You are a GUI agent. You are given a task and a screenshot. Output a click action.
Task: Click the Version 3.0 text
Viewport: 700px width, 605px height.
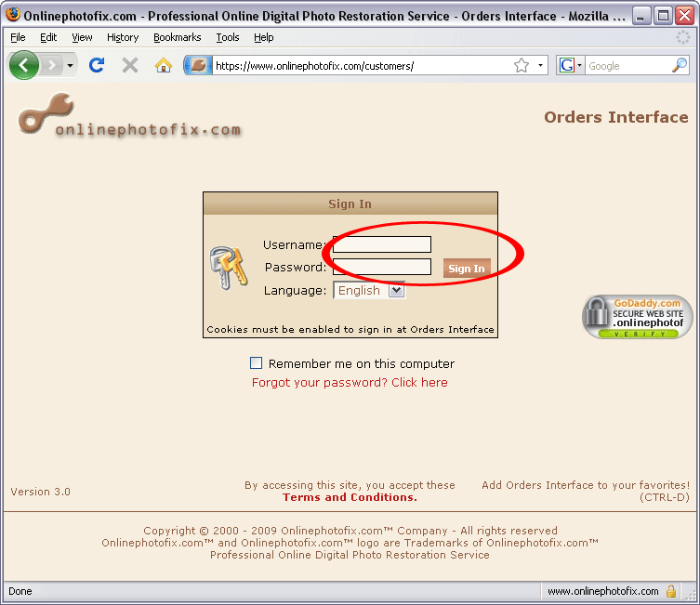[x=41, y=492]
